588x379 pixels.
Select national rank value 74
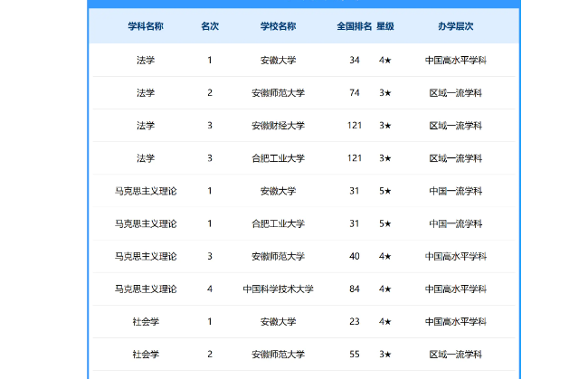(355, 92)
